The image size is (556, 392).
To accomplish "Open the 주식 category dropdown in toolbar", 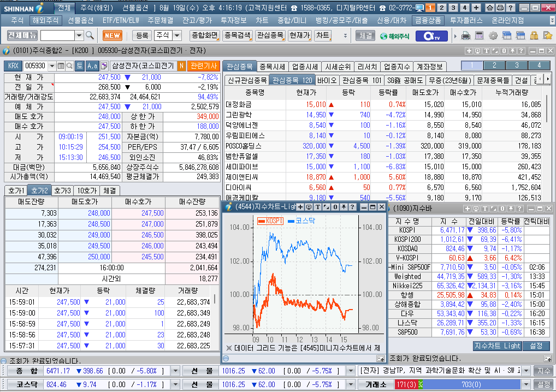I will pos(177,35).
